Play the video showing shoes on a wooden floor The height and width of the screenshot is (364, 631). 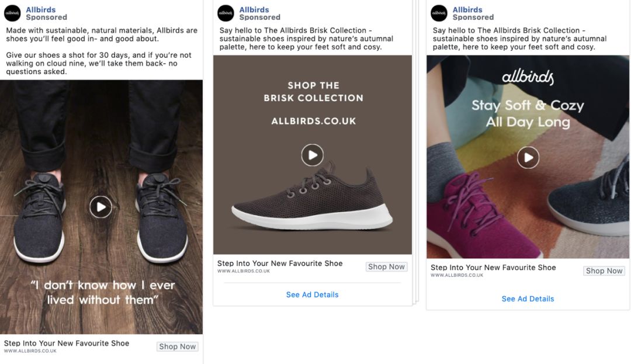[101, 207]
